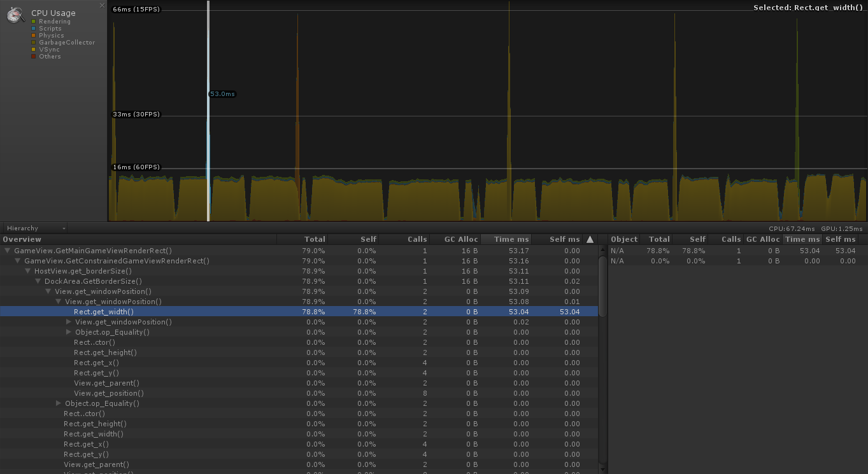868x474 pixels.
Task: Sort hierarchy list by Calls column
Action: pos(404,239)
